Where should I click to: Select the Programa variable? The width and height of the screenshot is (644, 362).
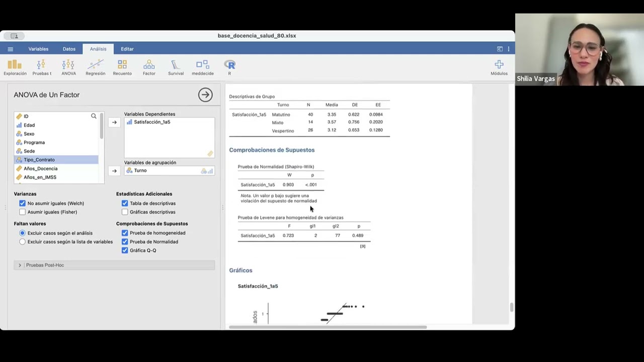(56, 142)
